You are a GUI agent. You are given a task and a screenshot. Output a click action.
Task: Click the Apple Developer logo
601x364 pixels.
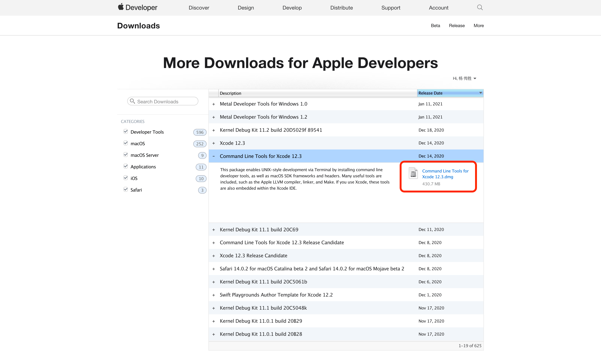click(138, 7)
